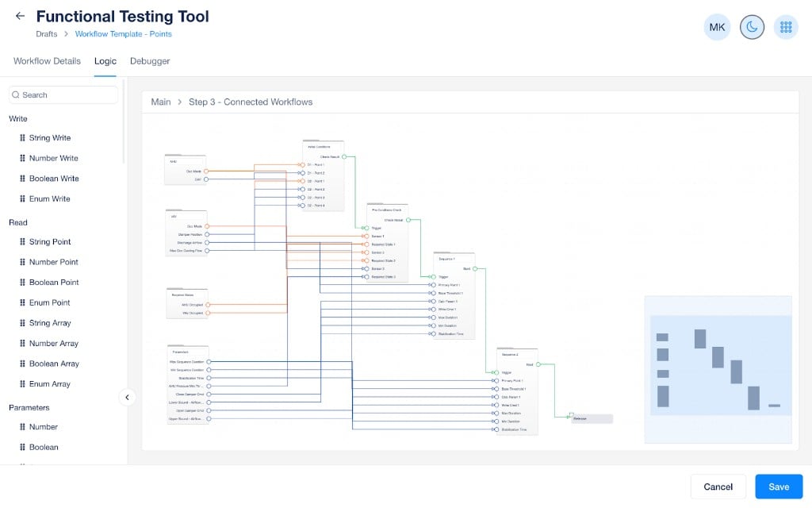Navigate to Main in canvas breadcrumb
Screen dimensions: 812x508
coord(160,102)
